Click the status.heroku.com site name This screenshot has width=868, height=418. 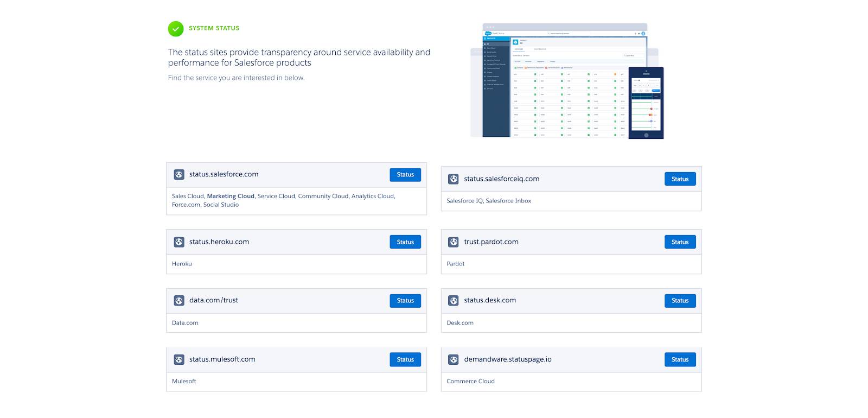click(219, 242)
